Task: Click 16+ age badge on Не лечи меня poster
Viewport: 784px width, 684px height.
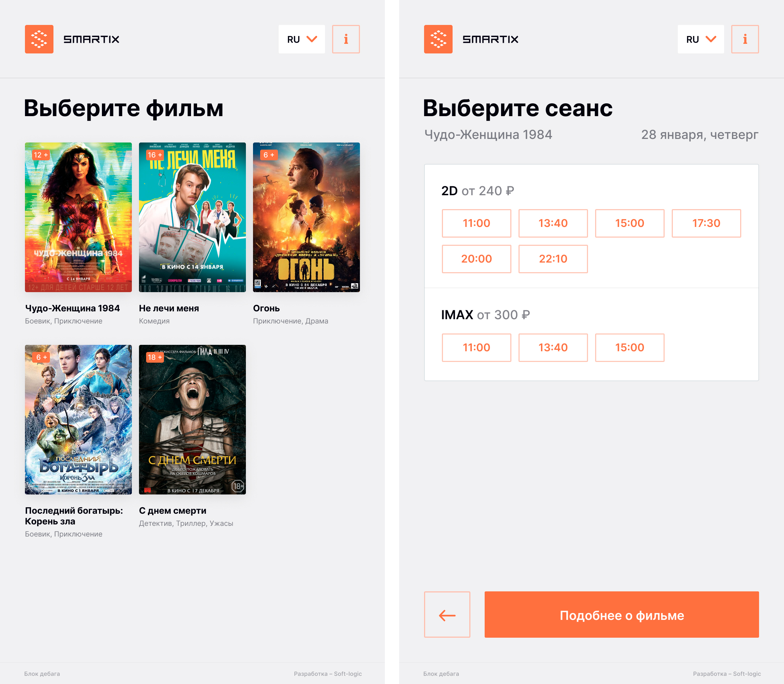Action: (x=155, y=155)
